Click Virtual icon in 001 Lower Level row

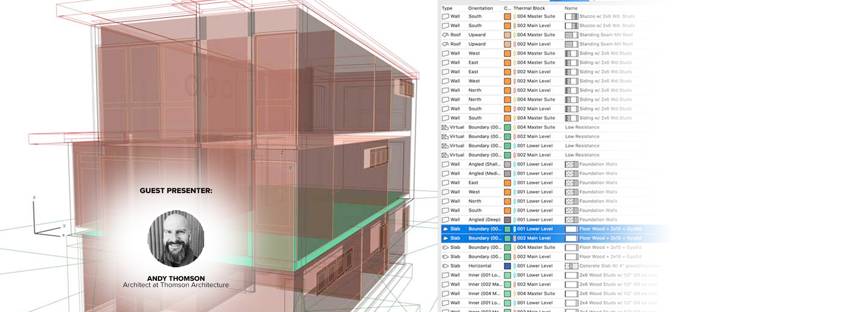(x=445, y=146)
